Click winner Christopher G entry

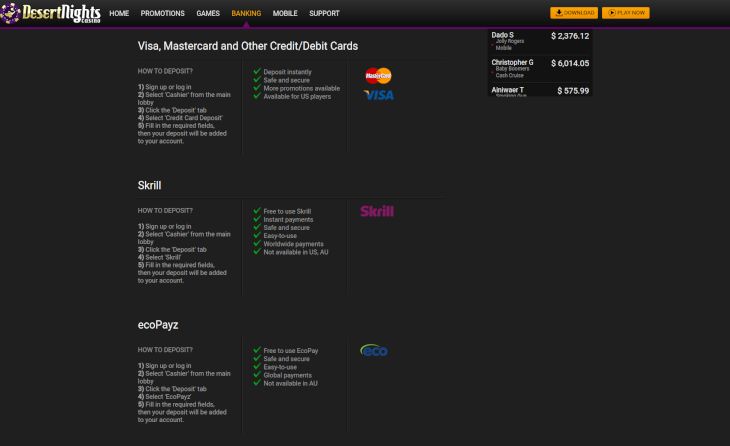tap(540, 68)
